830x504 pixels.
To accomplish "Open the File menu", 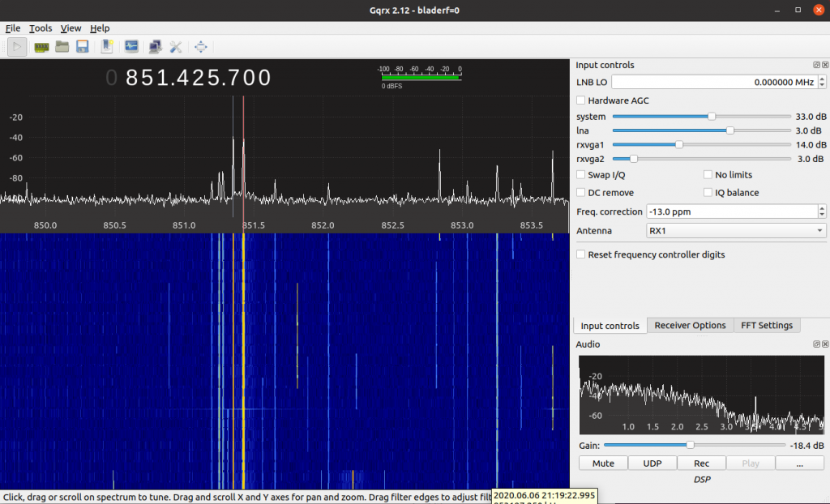I will pos(13,28).
